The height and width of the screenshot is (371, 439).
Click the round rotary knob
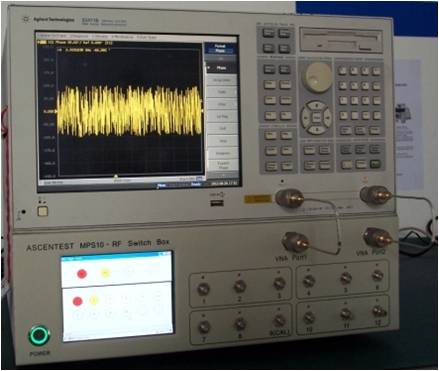tap(317, 77)
